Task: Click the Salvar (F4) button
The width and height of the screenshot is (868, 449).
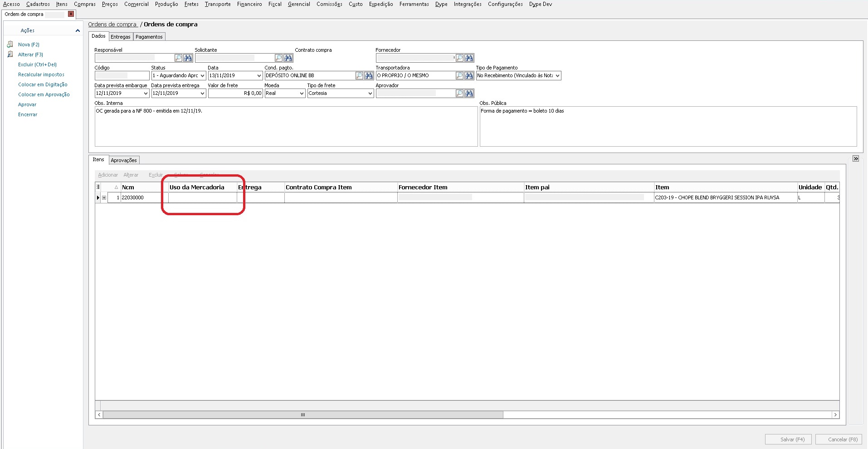Action: (789, 439)
